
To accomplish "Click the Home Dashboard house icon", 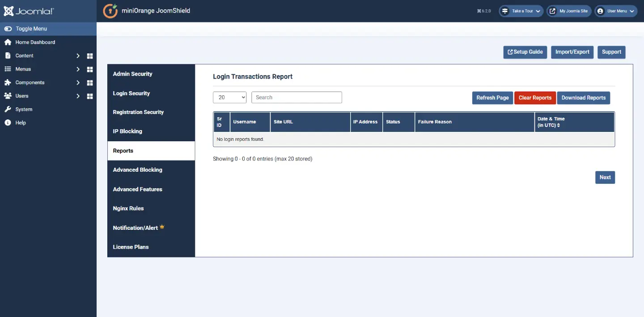I will (8, 42).
